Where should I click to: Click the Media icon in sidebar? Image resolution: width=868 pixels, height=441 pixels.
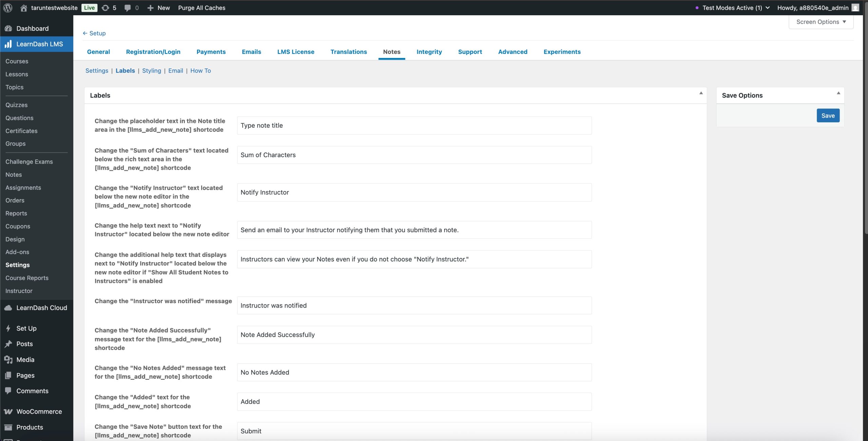(x=8, y=359)
